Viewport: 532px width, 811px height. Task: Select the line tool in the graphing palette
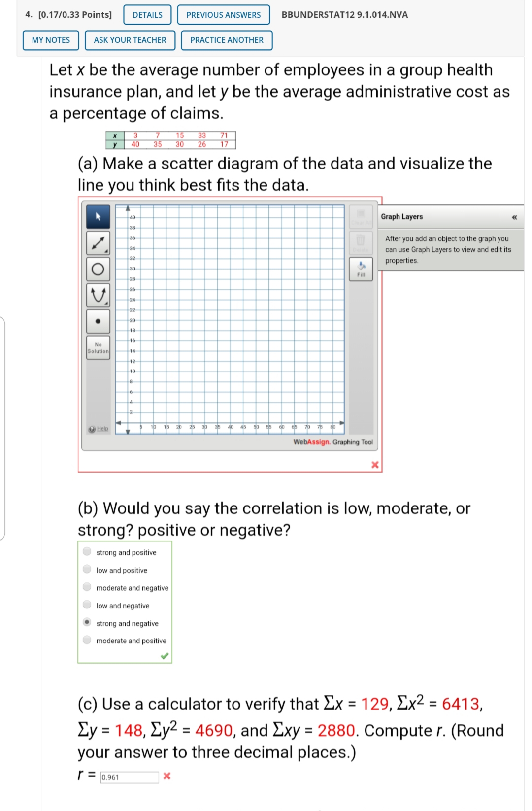(x=98, y=242)
